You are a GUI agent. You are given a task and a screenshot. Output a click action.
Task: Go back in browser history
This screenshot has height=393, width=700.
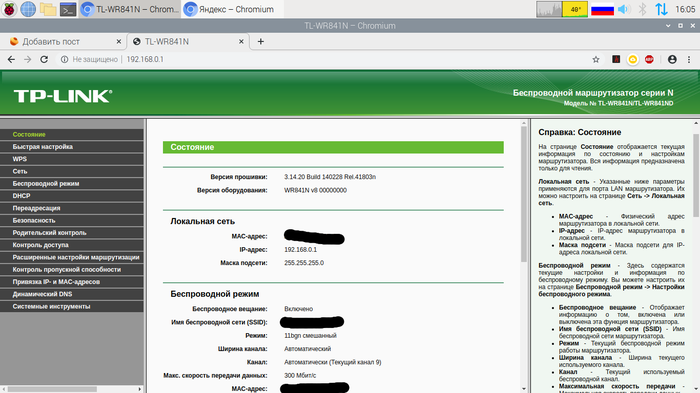(x=11, y=59)
